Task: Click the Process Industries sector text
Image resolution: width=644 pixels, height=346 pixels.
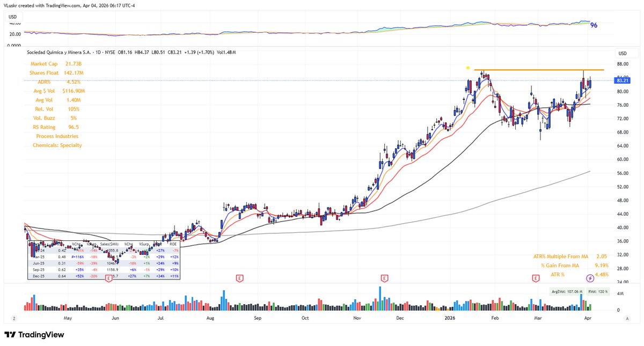Action: pyautogui.click(x=57, y=137)
